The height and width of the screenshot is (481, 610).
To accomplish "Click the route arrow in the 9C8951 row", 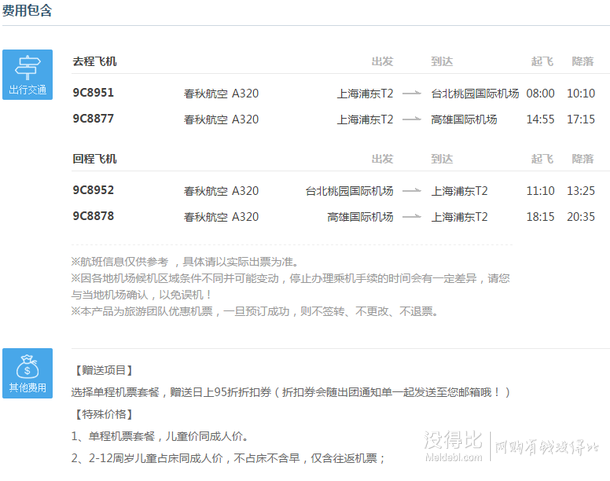I will [x=412, y=93].
